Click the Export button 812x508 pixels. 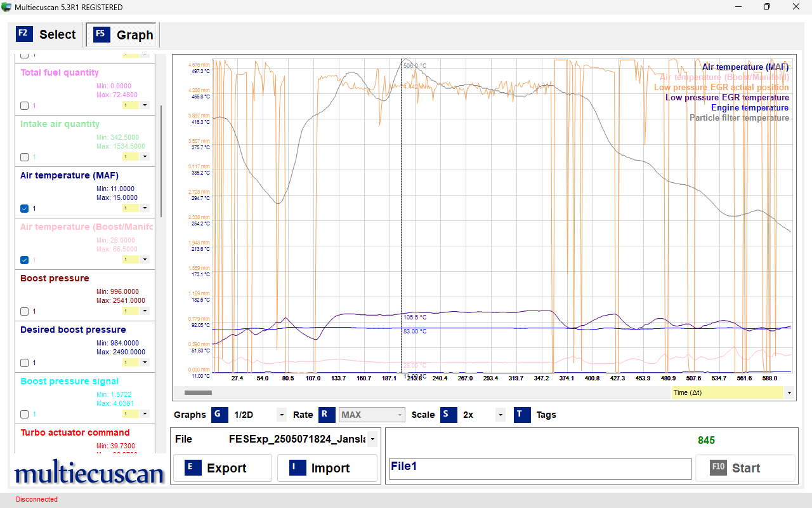223,468
